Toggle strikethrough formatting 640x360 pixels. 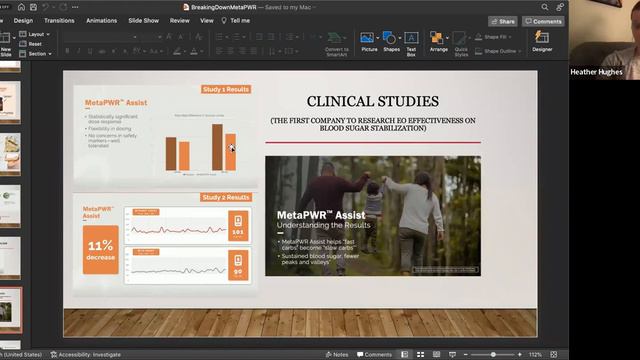point(102,51)
